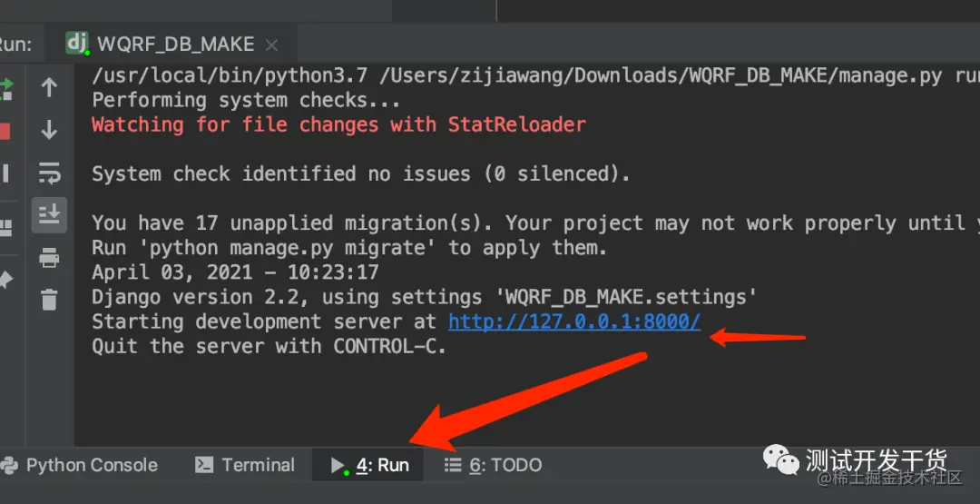Click the Down the Stack Trace arrow

tap(49, 130)
